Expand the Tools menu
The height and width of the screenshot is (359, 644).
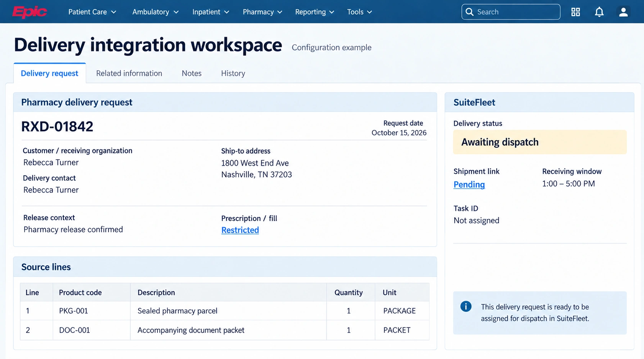point(359,12)
